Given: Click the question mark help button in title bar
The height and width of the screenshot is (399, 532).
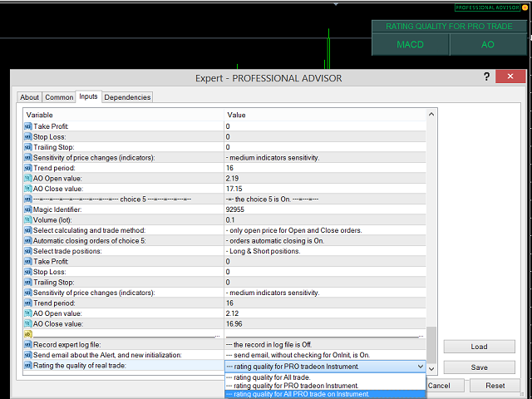Looking at the screenshot, I should [486, 77].
